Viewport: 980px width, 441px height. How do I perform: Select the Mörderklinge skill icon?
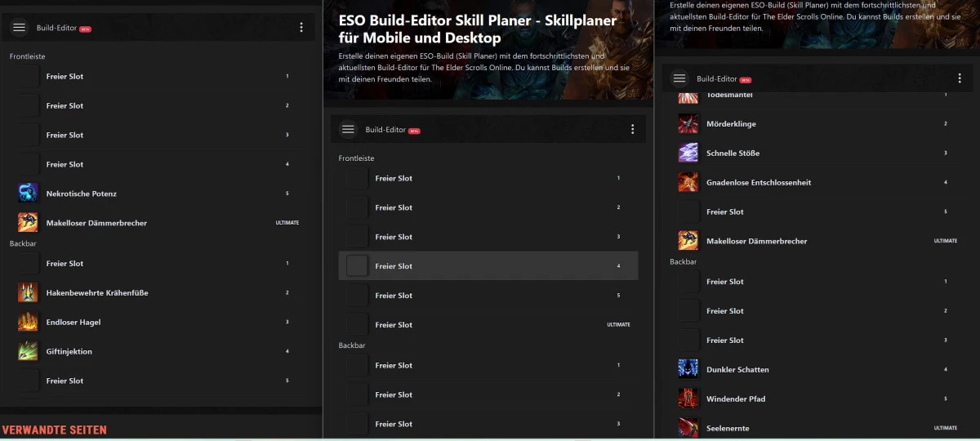tap(688, 124)
